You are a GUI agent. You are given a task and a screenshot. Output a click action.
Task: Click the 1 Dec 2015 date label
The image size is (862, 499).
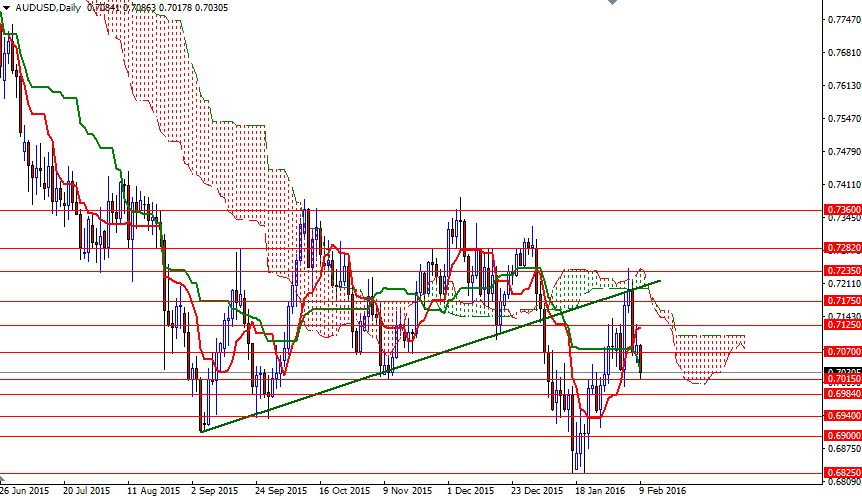(471, 490)
